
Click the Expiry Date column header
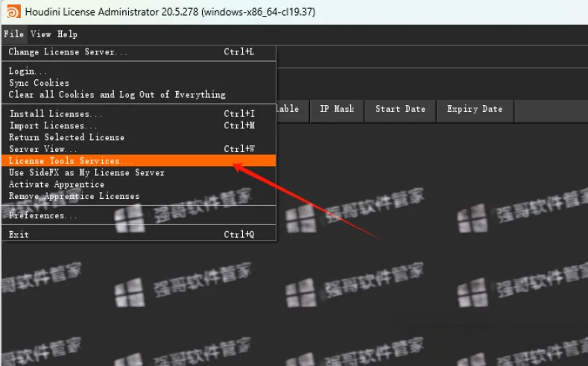click(475, 111)
